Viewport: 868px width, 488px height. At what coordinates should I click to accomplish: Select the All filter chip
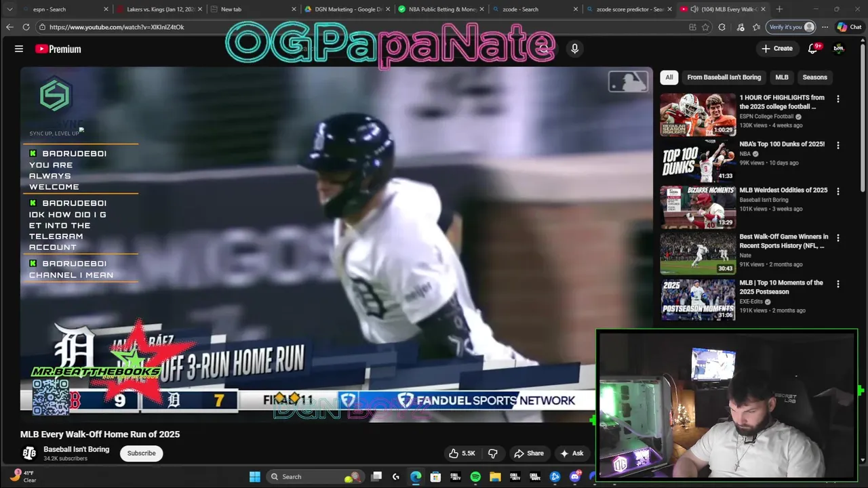[669, 77]
